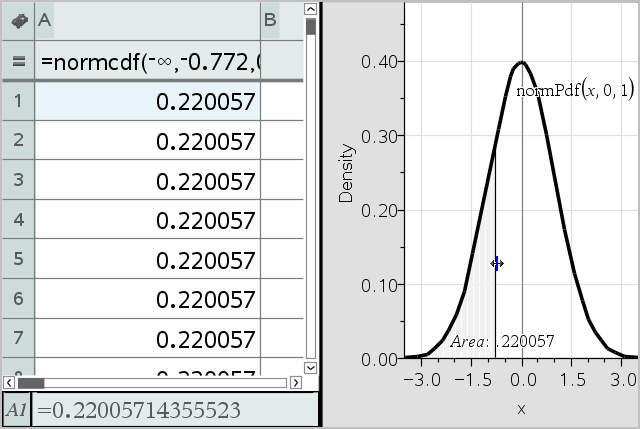Viewport: 640px width, 429px height.
Task: Select the row 1 header
Action: [17, 101]
